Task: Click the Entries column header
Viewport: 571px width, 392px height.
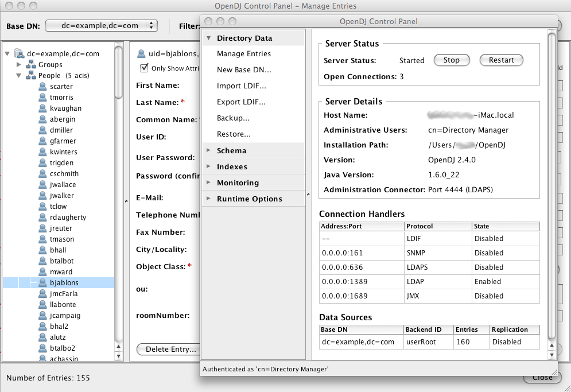Action: [x=472, y=329]
